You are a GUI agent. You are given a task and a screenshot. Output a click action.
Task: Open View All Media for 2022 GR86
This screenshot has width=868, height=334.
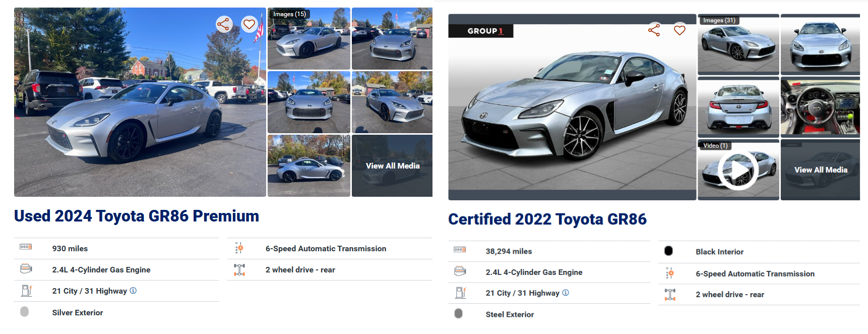coord(821,170)
